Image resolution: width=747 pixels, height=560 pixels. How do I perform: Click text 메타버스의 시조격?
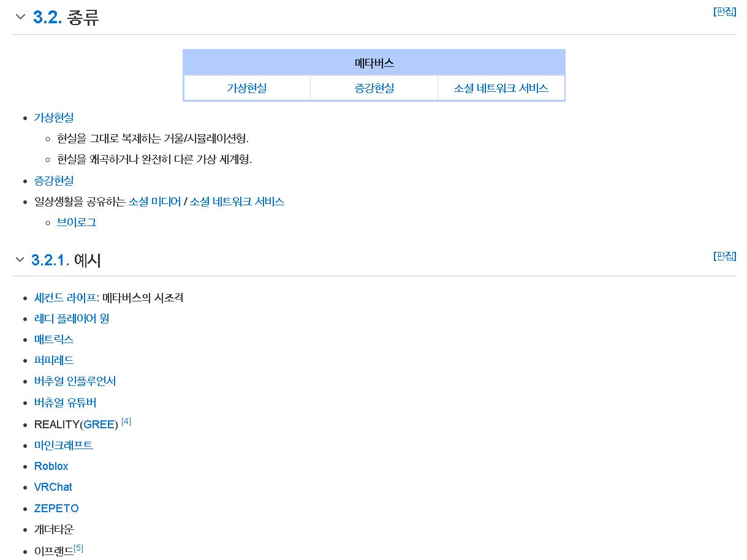click(x=143, y=298)
